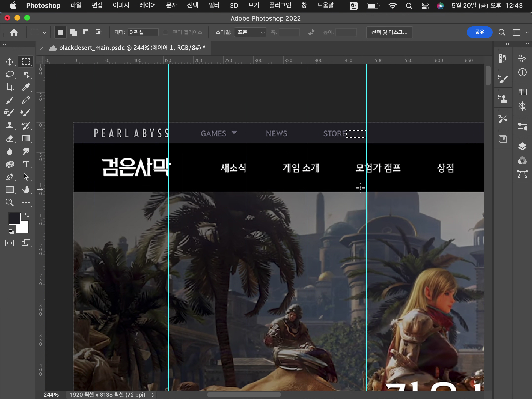Expand the marquee tool preset picker
The image size is (532, 399).
44,32
